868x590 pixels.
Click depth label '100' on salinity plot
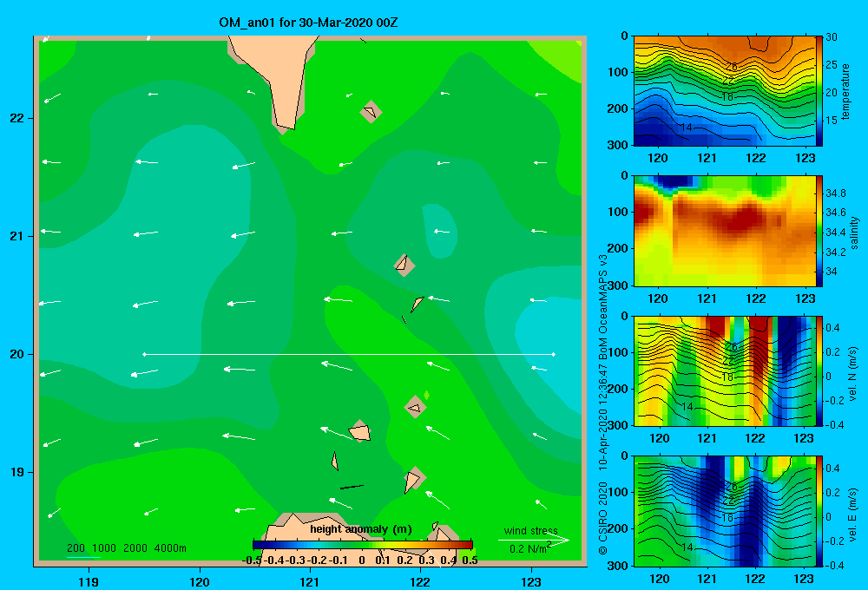(x=618, y=212)
